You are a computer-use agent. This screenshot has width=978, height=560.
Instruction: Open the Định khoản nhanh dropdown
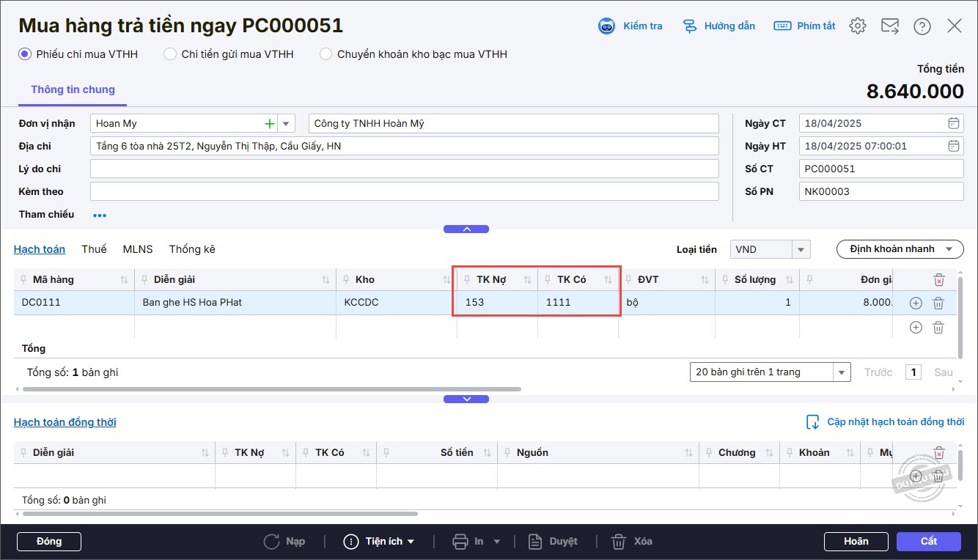click(x=900, y=249)
